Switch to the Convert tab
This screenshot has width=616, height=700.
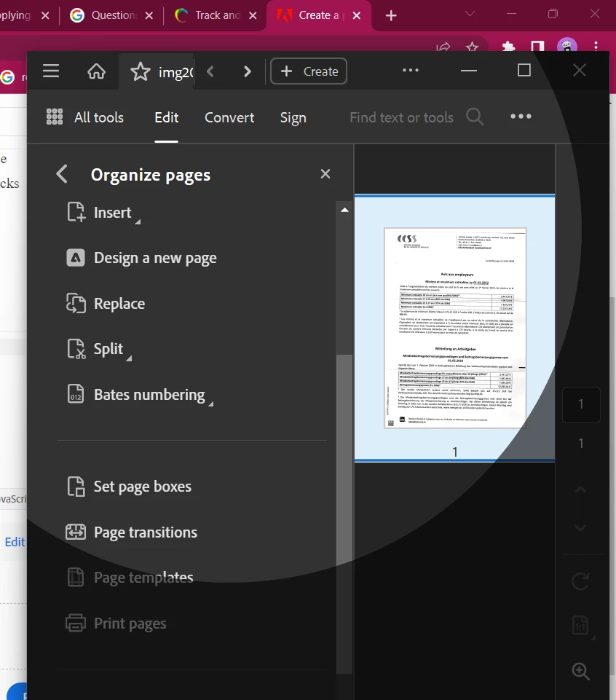tap(229, 117)
